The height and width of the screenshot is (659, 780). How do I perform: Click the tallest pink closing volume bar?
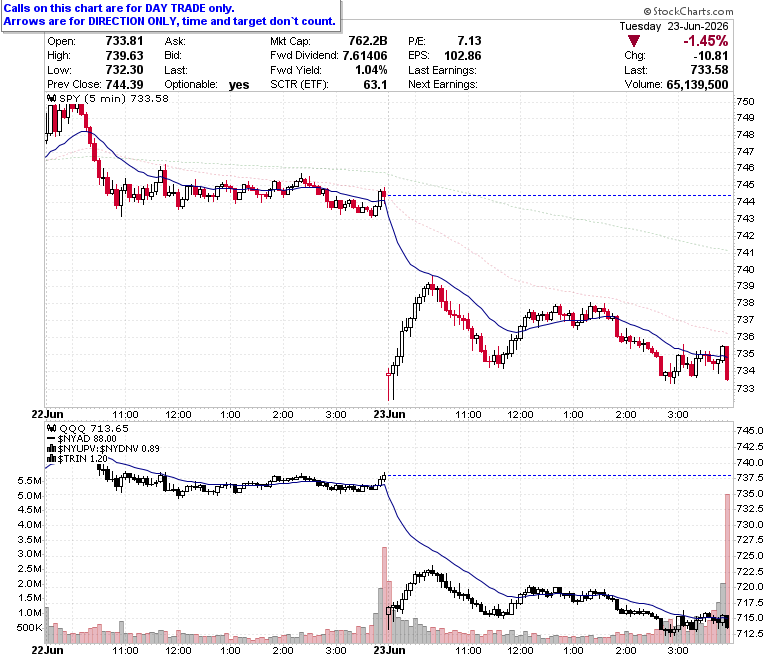pos(727,568)
